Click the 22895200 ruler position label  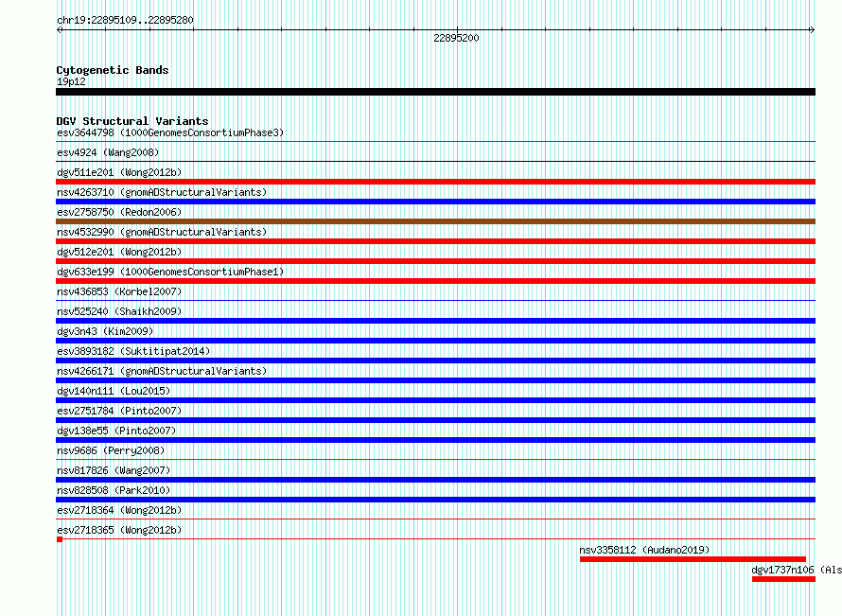(x=456, y=38)
